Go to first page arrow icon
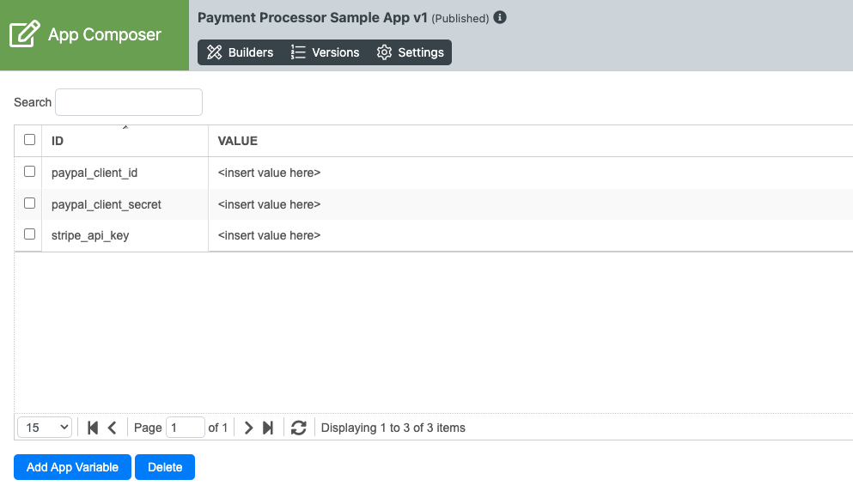Image resolution: width=853 pixels, height=504 pixels. coord(93,428)
